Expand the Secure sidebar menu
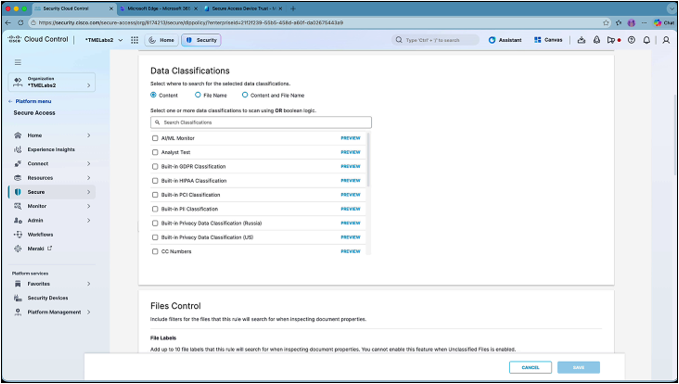679x384 pixels. (x=88, y=192)
